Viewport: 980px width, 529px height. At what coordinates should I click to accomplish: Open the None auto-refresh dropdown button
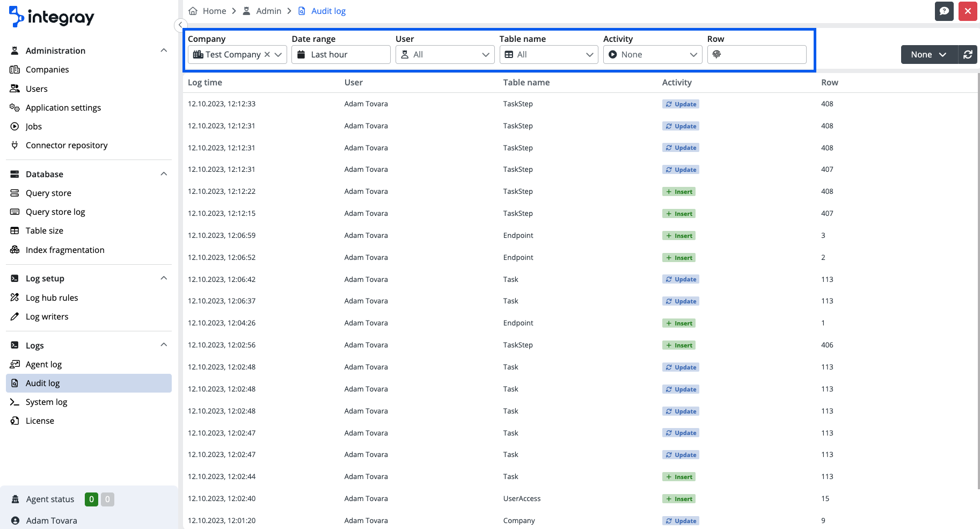(928, 55)
